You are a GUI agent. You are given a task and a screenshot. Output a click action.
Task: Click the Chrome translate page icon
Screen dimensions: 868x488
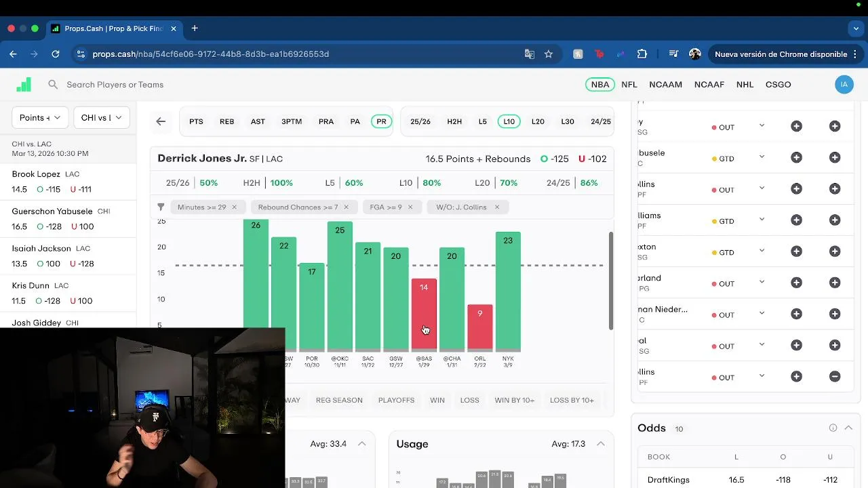click(x=530, y=54)
